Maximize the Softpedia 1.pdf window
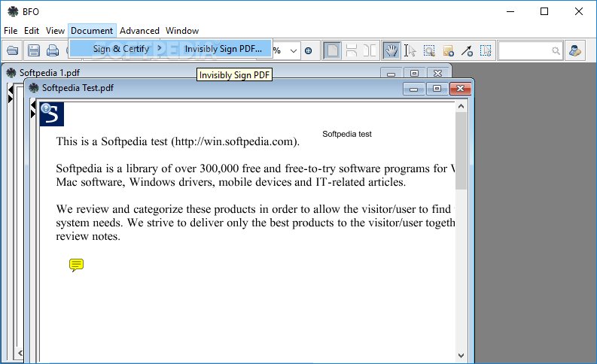 point(414,73)
